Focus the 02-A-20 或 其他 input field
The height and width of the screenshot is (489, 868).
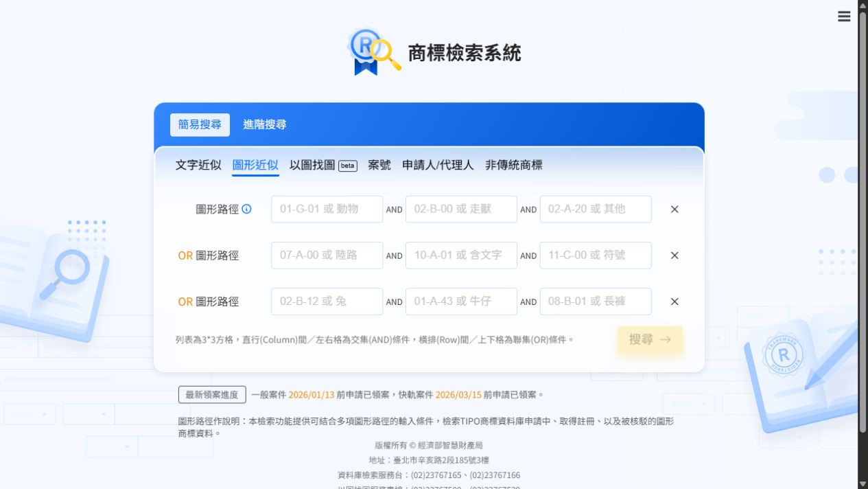click(x=596, y=209)
